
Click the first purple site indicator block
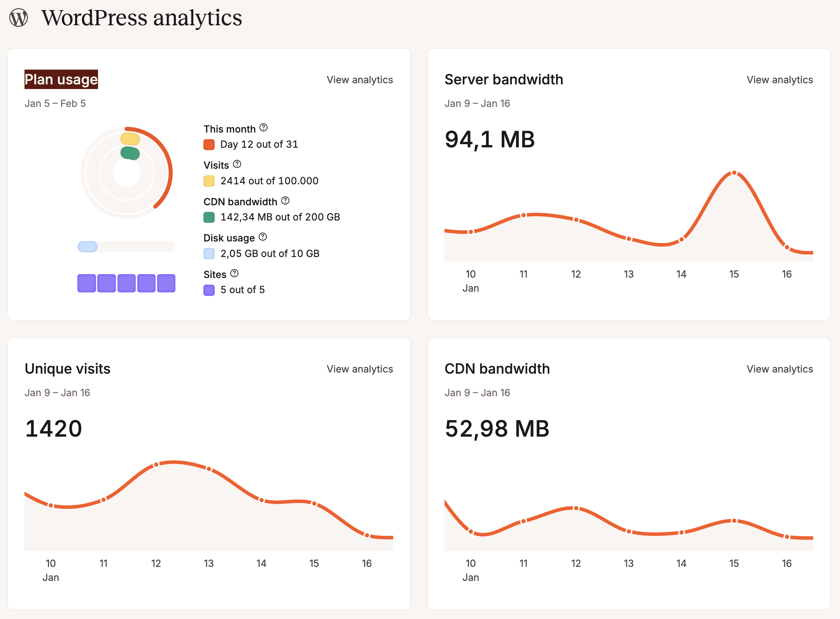pyautogui.click(x=86, y=283)
